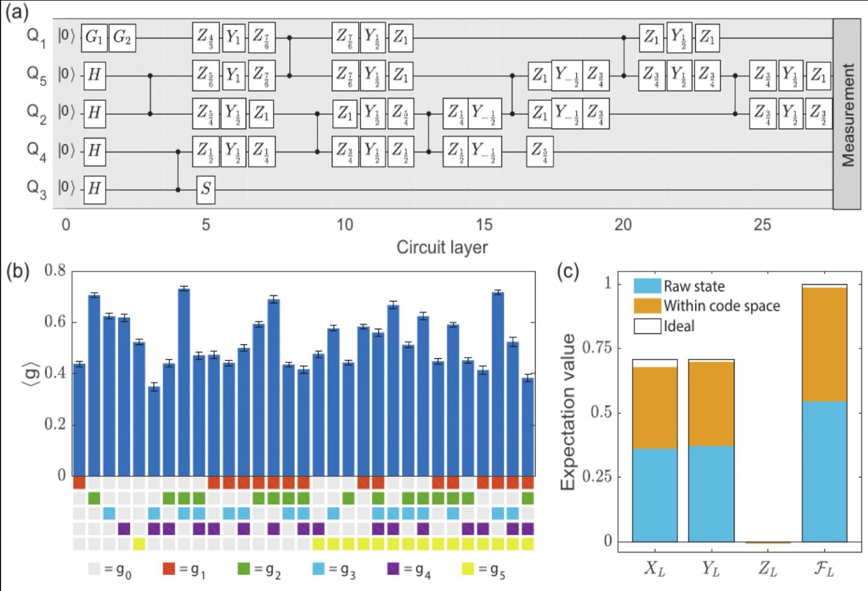Click the H gate on Q5 line
Image resolution: width=868 pixels, height=591 pixels.
(95, 75)
